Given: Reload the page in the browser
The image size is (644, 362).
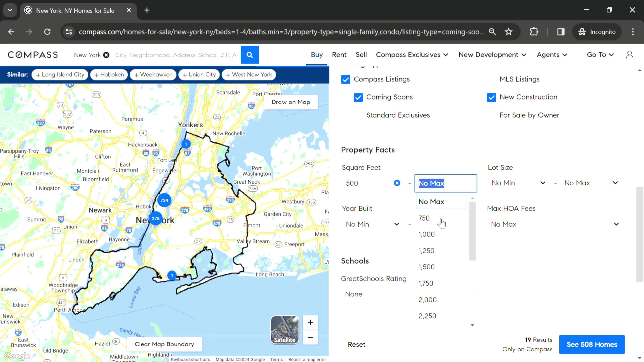Looking at the screenshot, I should point(47,32).
